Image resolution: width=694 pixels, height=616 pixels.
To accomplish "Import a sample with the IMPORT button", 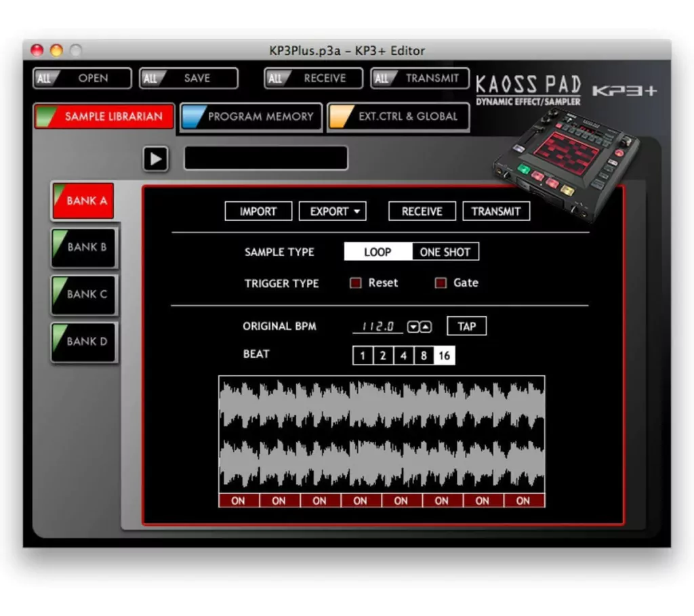I will point(258,211).
